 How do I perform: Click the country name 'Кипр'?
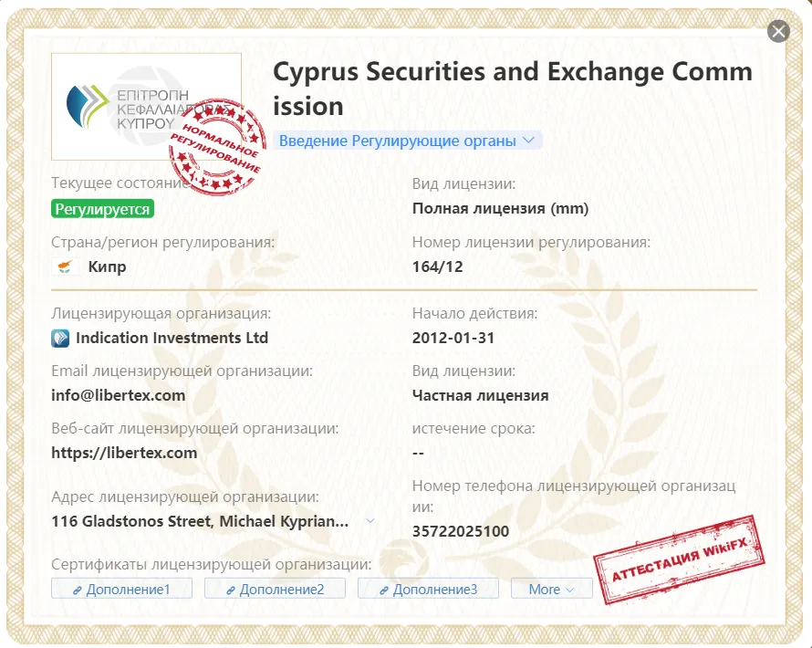107,267
